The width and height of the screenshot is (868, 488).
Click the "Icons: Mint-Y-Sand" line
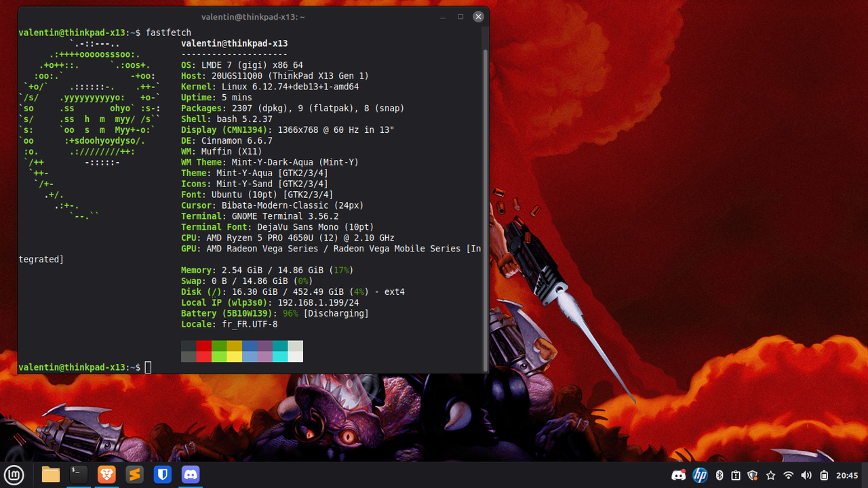tap(254, 184)
